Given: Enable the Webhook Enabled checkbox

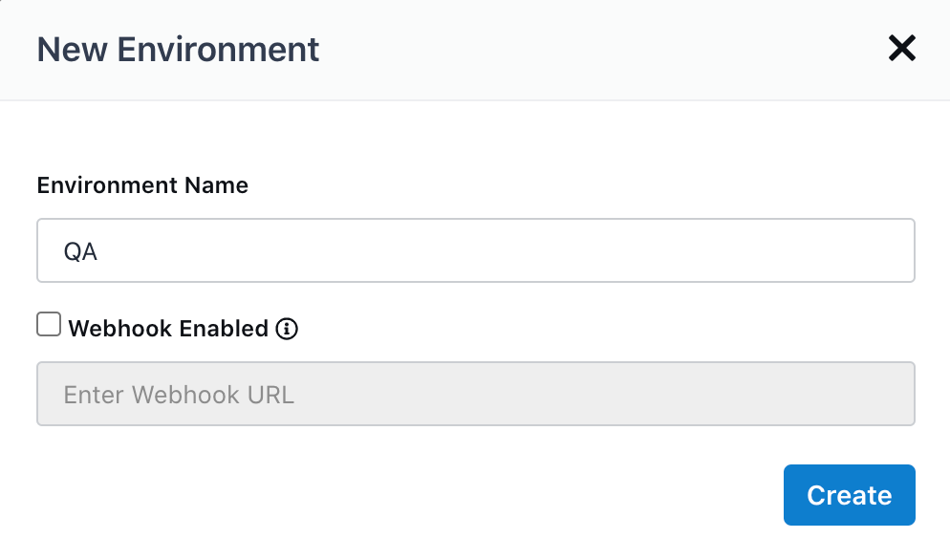Looking at the screenshot, I should point(49,324).
